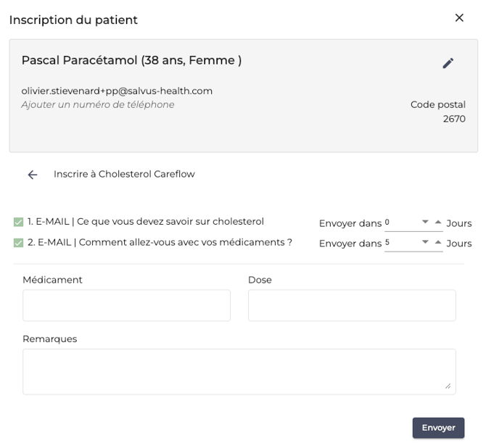This screenshot has height=448, width=486.
Task: Click Ajouter un numéro de téléphone
Action: point(98,104)
